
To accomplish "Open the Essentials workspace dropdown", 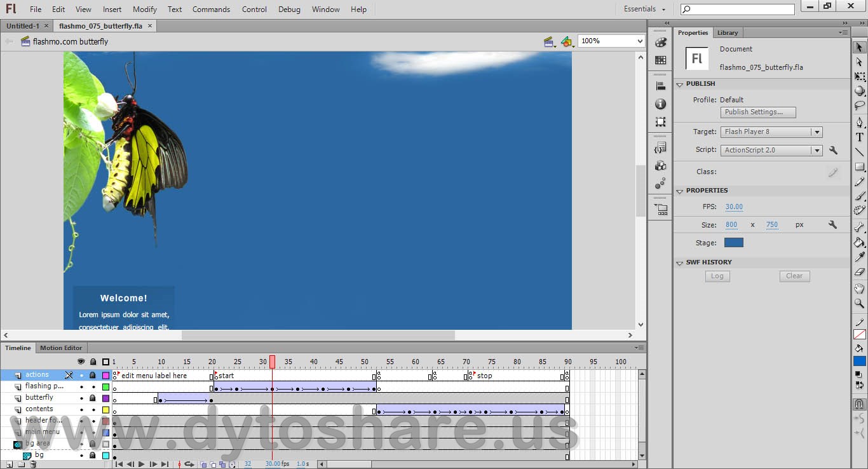I will pos(644,9).
